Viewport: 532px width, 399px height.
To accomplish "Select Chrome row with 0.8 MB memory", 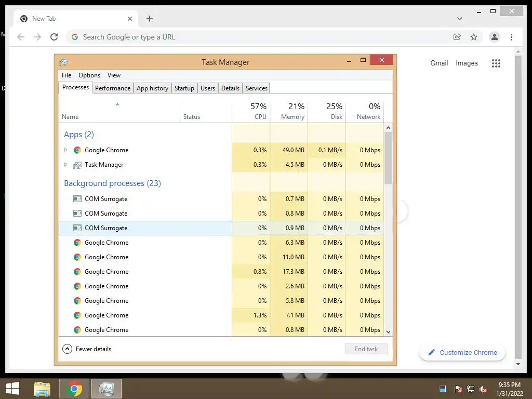I will point(221,330).
